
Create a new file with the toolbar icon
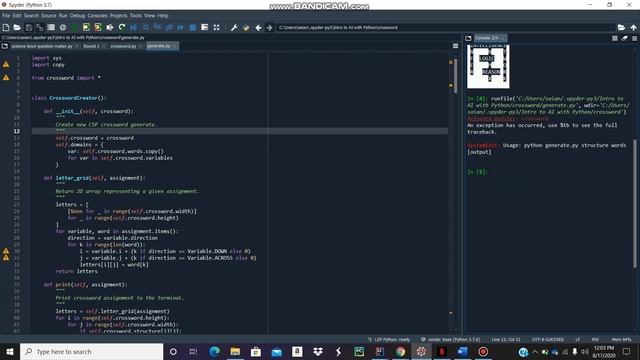pyautogui.click(x=6, y=27)
